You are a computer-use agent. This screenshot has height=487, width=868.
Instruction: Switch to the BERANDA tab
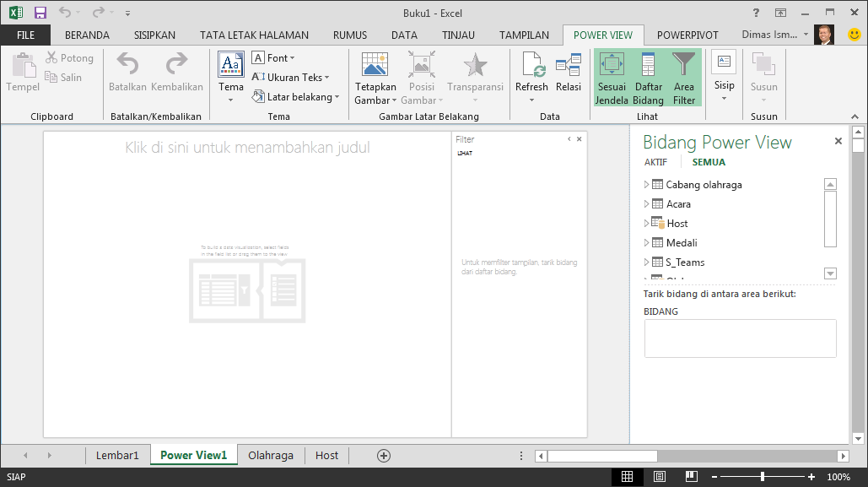(87, 35)
